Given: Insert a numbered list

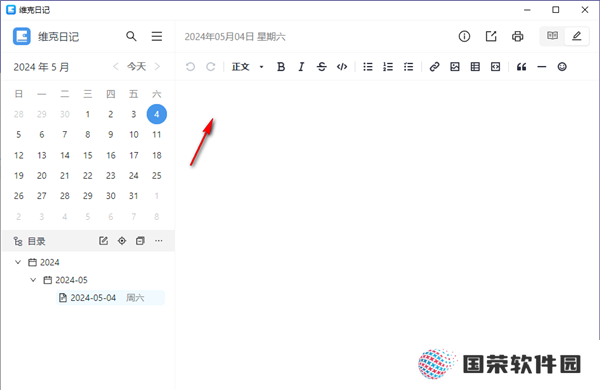Looking at the screenshot, I should coord(388,67).
